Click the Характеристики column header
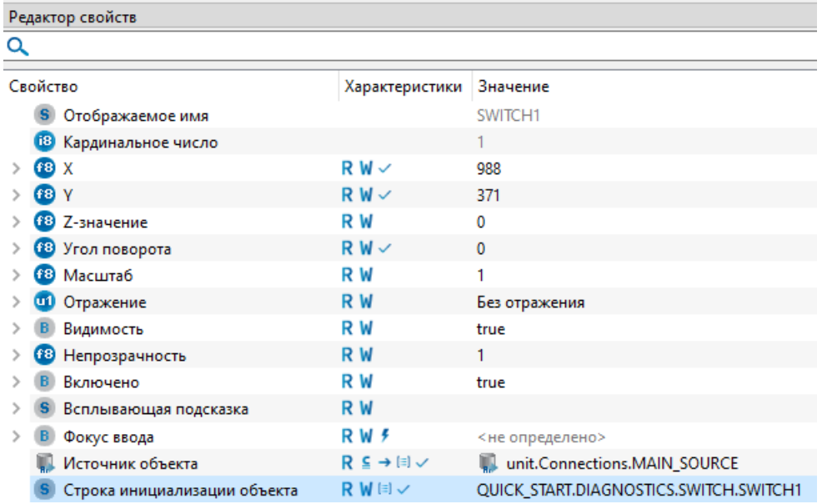 click(x=403, y=87)
